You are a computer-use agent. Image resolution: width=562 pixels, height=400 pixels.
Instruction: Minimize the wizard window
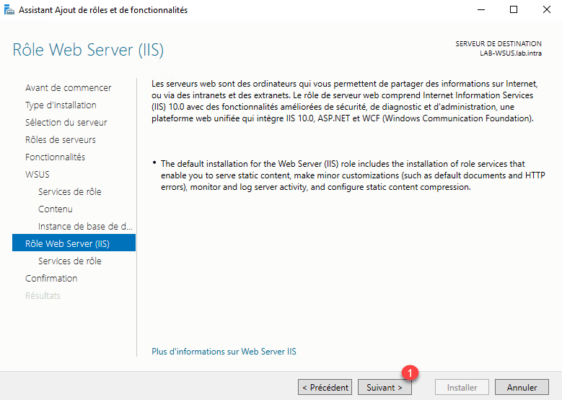[x=481, y=10]
